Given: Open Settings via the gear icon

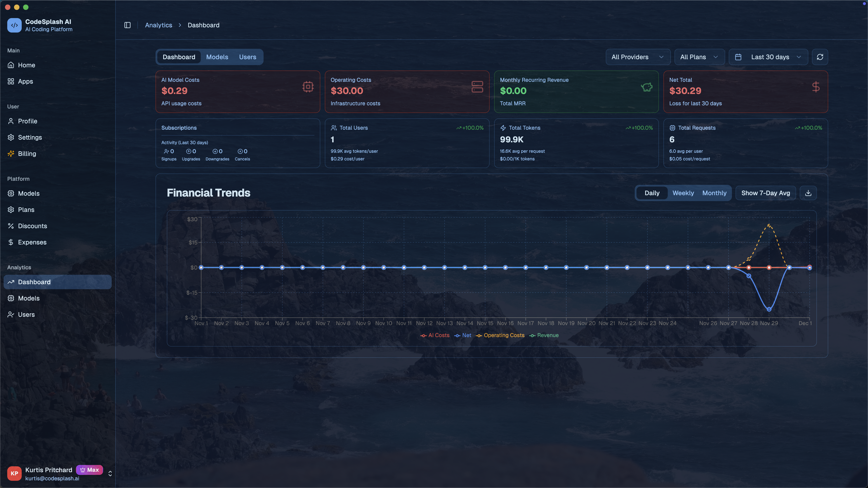Looking at the screenshot, I should (x=10, y=137).
